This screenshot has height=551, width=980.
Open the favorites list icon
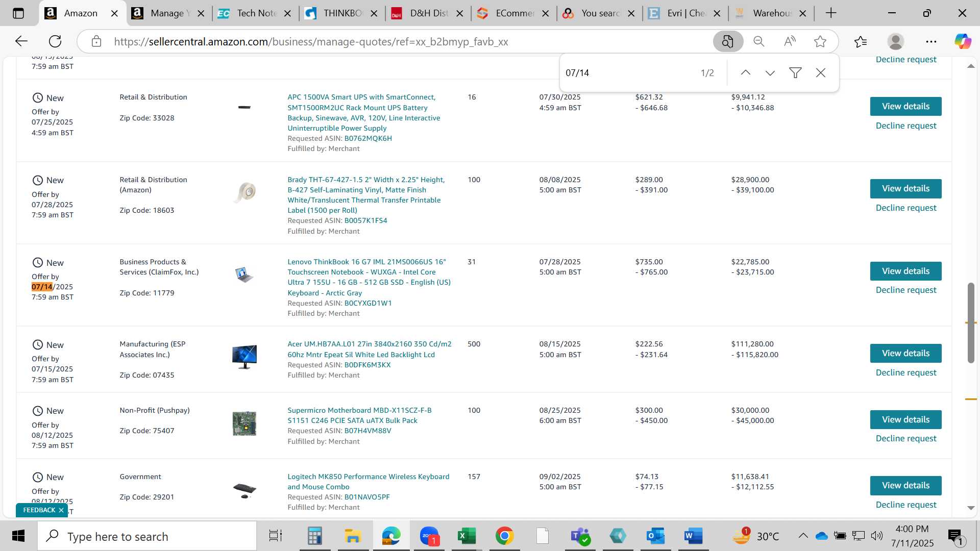(861, 41)
